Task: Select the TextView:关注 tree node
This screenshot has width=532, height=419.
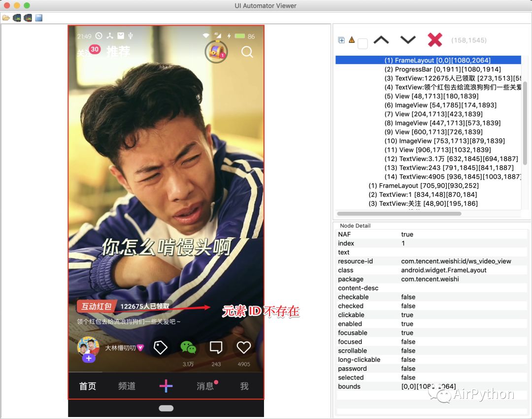Action: (x=423, y=203)
